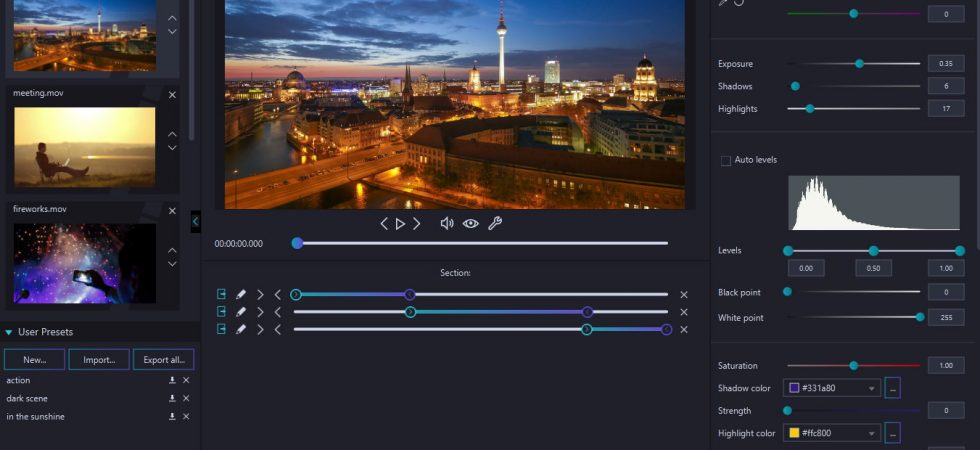Click the Saturation slider handle

854,366
